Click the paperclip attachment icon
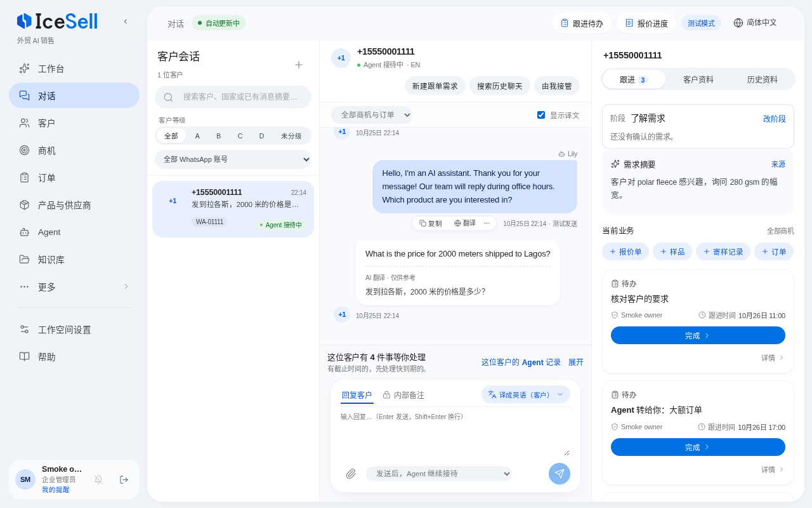The image size is (812, 508). (351, 474)
